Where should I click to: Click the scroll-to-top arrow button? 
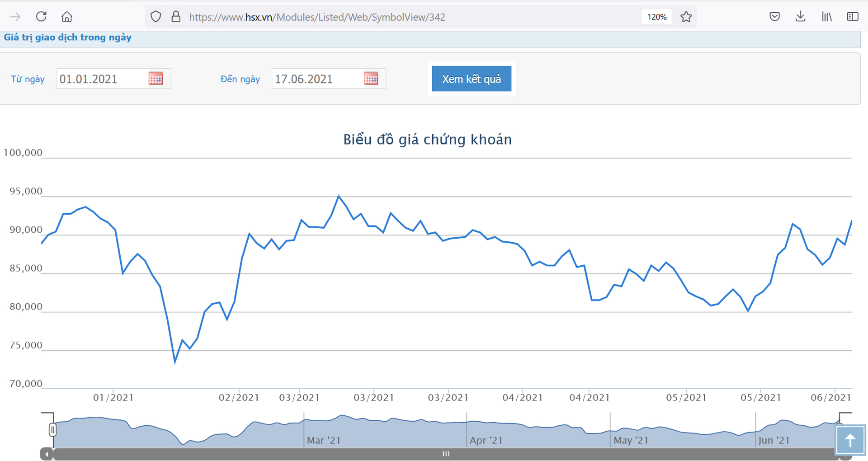click(x=850, y=440)
